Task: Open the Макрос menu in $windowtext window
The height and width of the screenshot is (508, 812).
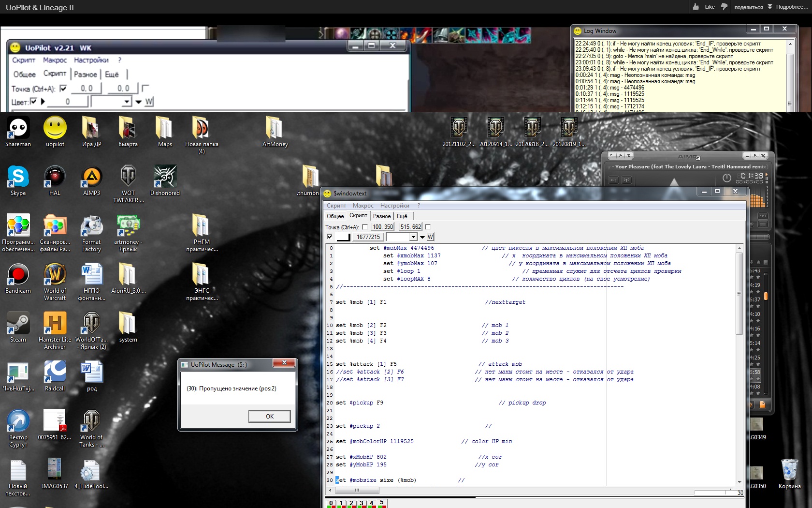Action: [363, 206]
